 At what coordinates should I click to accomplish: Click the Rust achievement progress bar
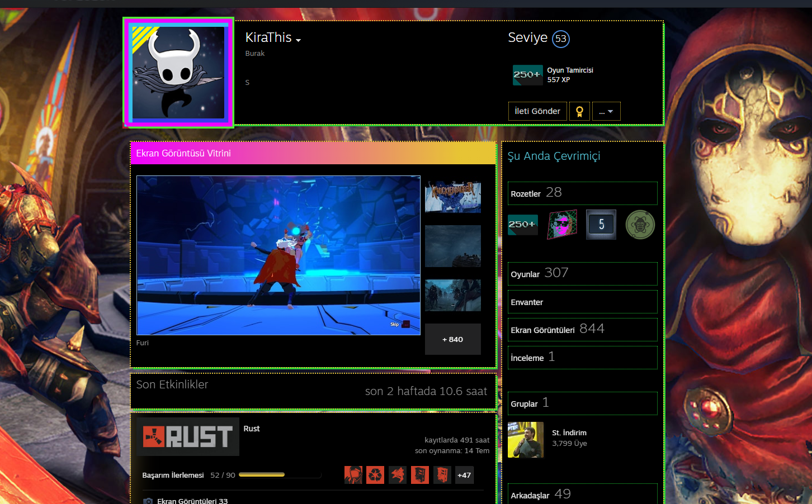(280, 475)
